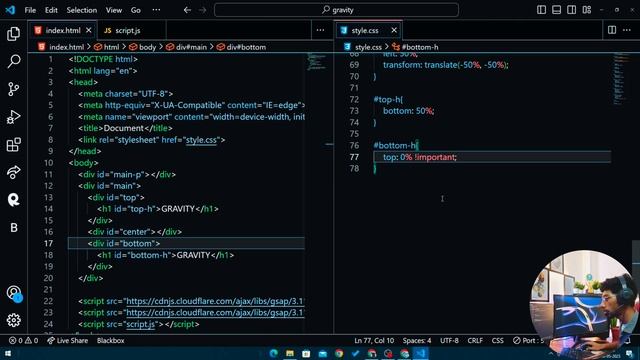Click the div#main breadcrumb
The width and height of the screenshot is (640, 360).
(187, 47)
